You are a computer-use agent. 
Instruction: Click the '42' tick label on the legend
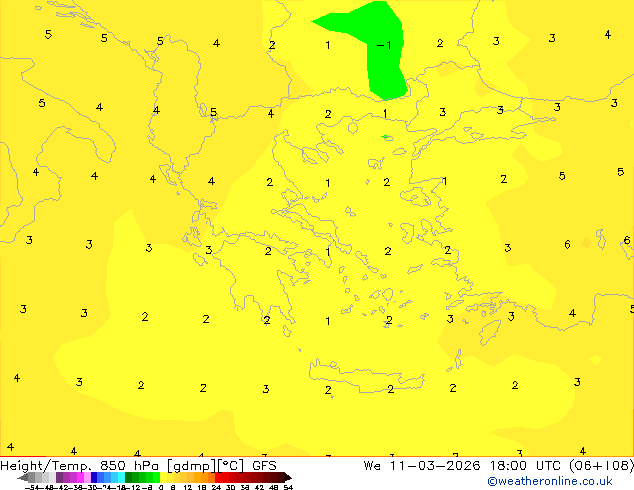pyautogui.click(x=259, y=487)
